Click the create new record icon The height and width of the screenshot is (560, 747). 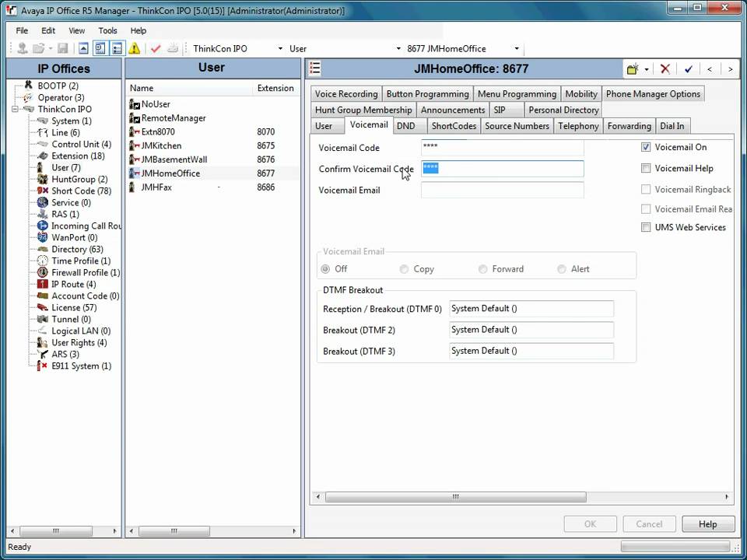(633, 69)
